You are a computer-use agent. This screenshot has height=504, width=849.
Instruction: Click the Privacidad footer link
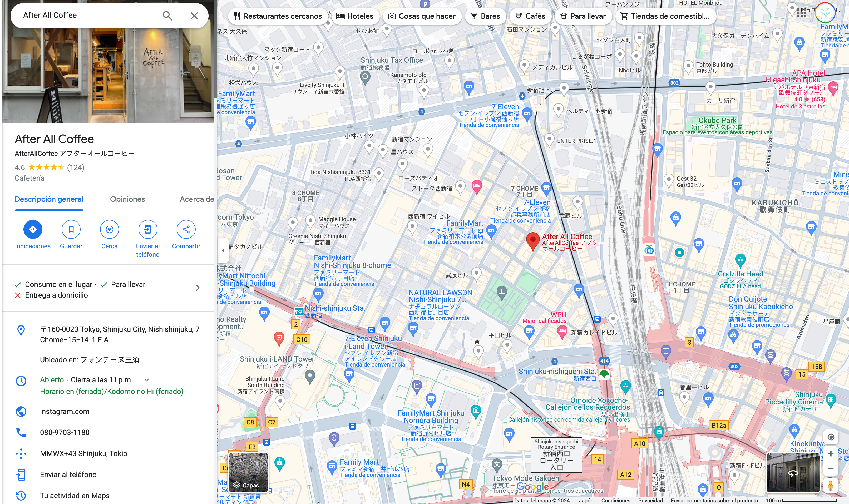650,500
